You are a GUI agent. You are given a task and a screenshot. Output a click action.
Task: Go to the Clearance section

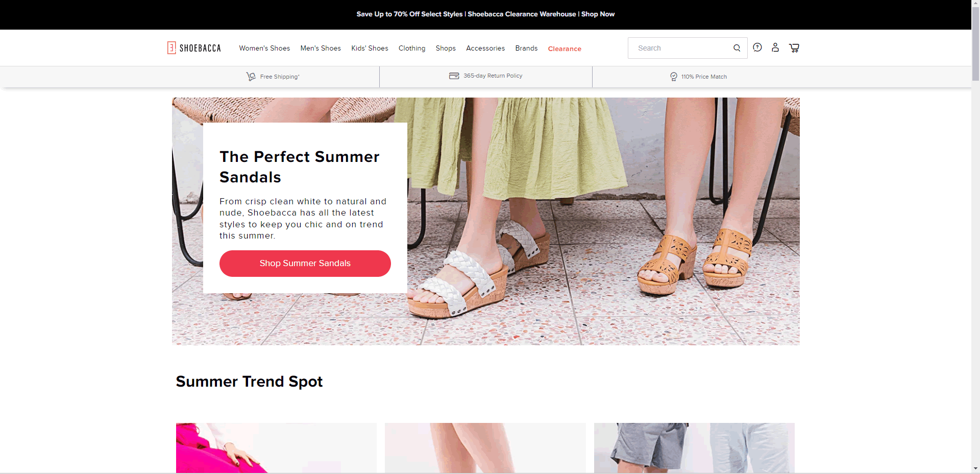pos(565,49)
